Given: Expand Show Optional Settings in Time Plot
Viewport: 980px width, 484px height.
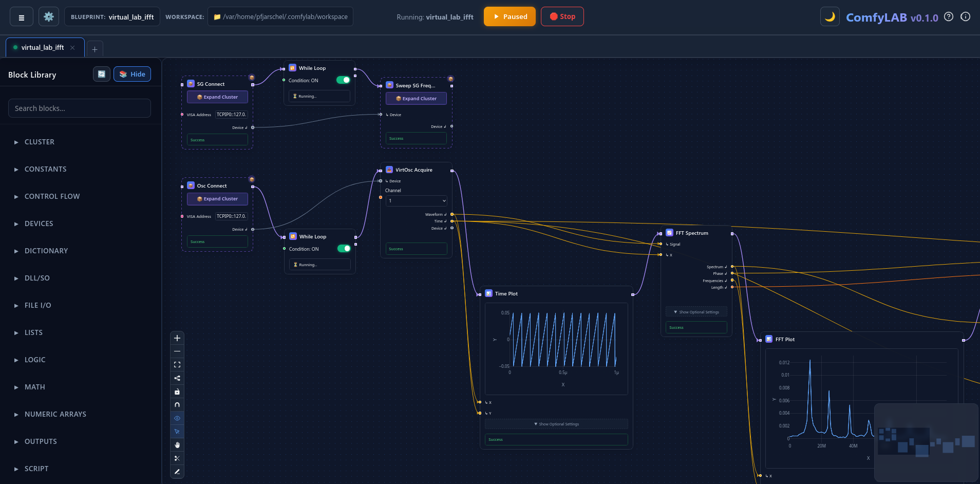Looking at the screenshot, I should [x=556, y=424].
